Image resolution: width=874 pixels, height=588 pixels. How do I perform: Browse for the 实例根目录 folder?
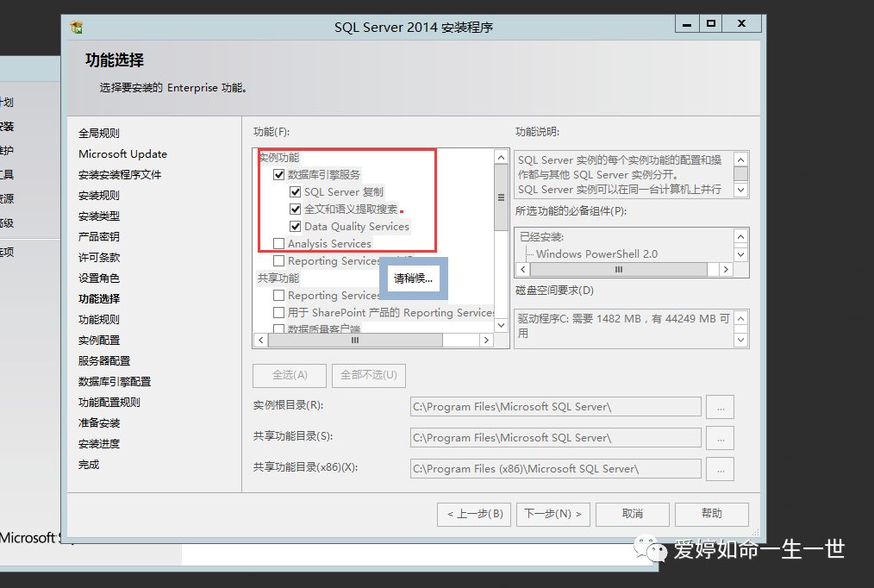pyautogui.click(x=721, y=407)
